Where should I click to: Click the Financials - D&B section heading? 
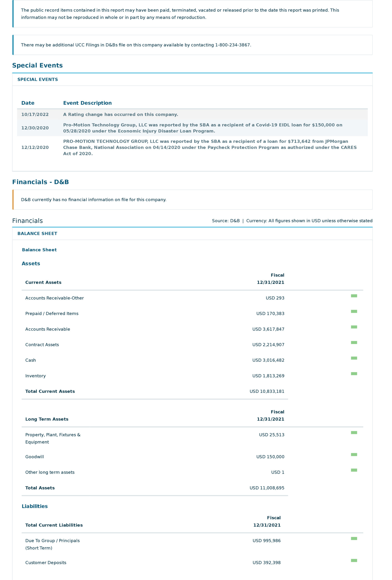click(x=40, y=182)
